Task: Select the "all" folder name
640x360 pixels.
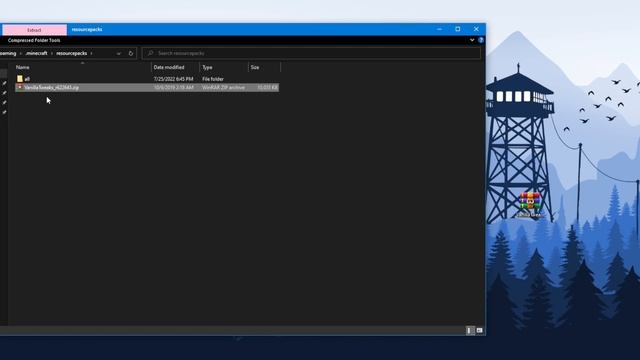Action: pos(27,79)
